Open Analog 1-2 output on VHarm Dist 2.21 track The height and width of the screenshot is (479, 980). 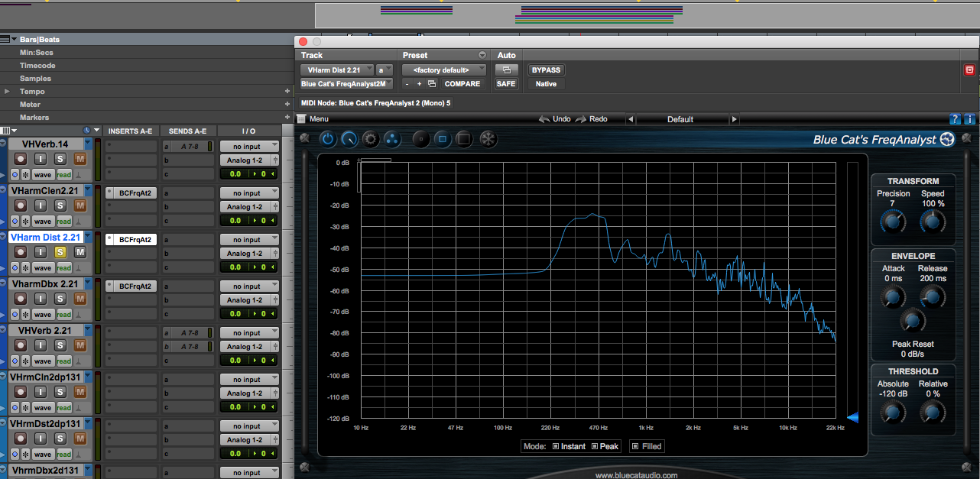pos(247,254)
